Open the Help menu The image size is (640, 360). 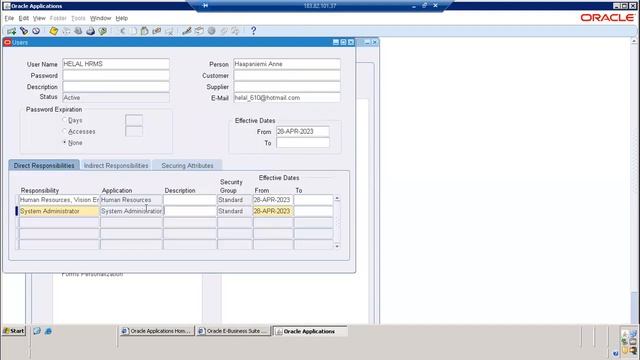(122, 18)
